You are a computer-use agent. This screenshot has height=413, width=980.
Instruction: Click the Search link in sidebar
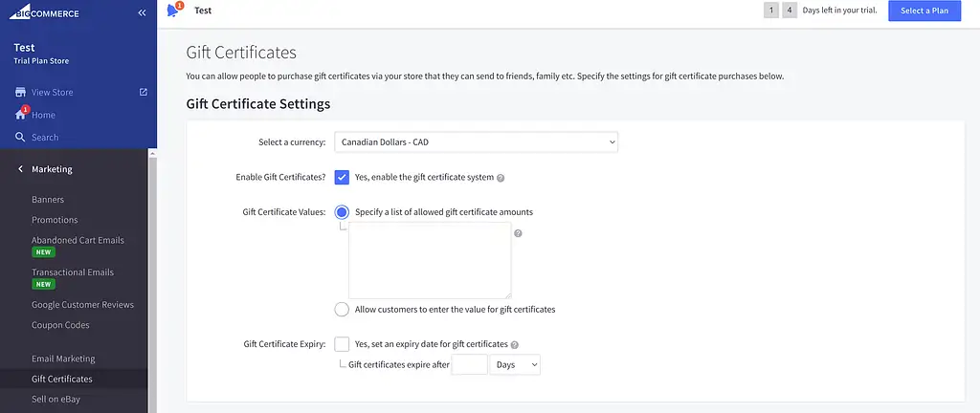45,138
